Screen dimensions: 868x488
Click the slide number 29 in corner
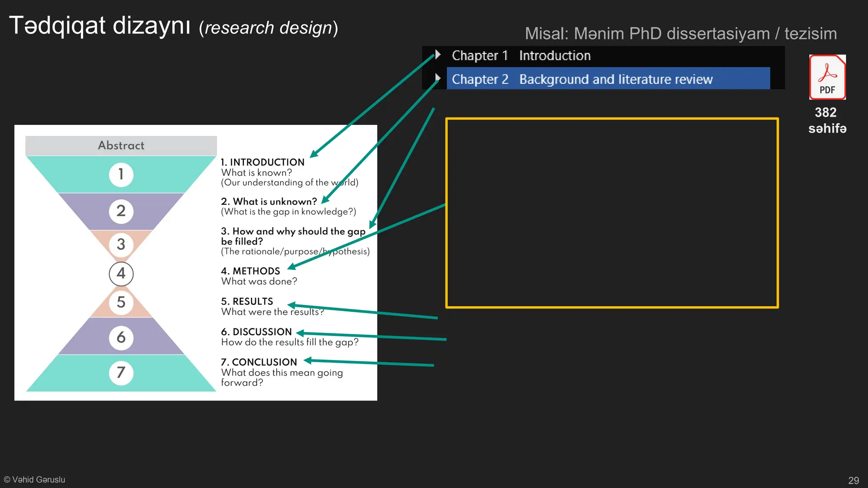(853, 480)
